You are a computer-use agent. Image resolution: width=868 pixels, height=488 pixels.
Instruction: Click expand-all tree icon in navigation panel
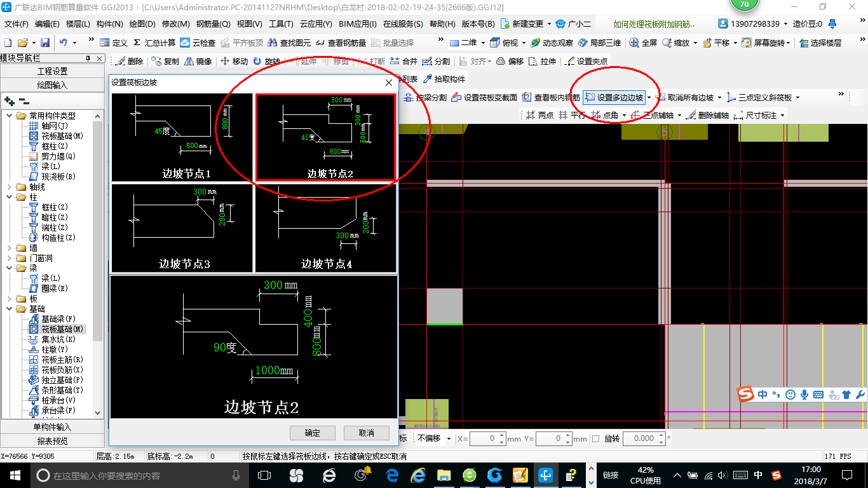(9, 101)
